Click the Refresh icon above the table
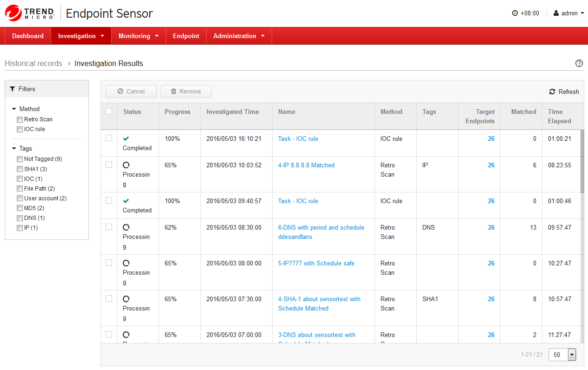This screenshot has width=588, height=370. click(552, 92)
